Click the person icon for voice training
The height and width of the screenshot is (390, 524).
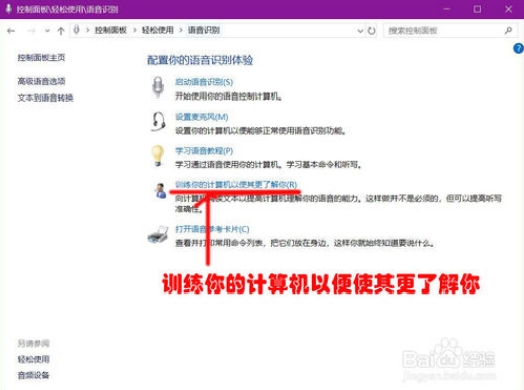(160, 191)
